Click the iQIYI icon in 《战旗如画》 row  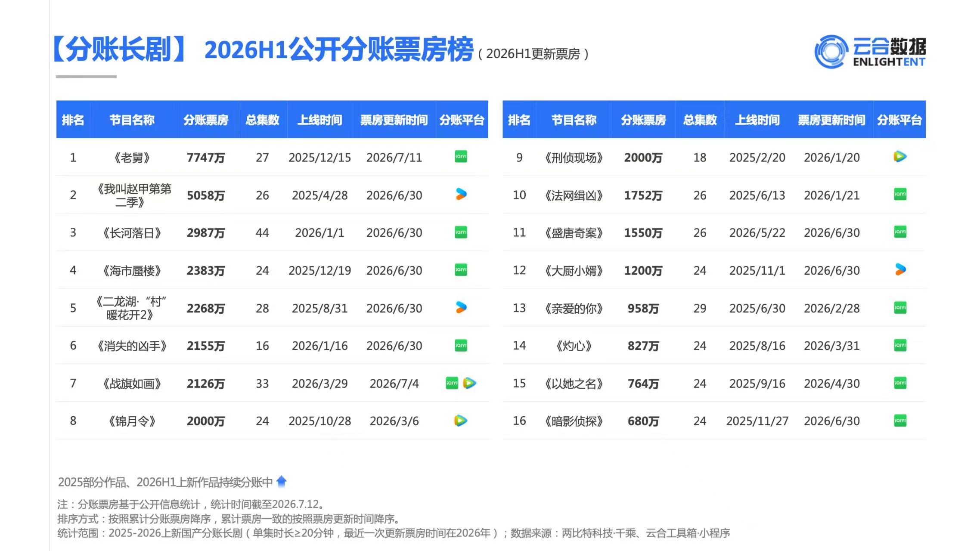[452, 383]
